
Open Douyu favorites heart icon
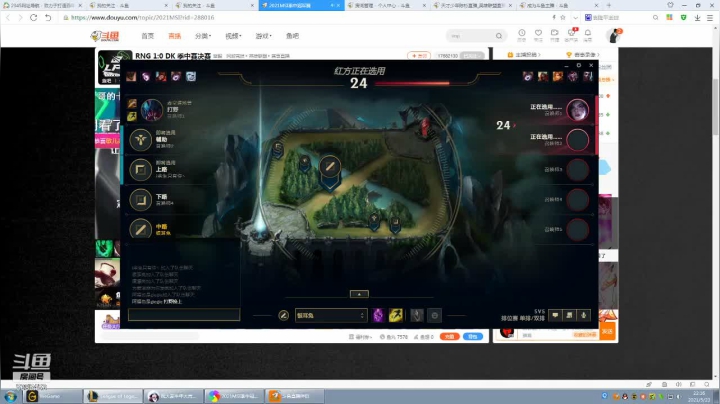538,33
